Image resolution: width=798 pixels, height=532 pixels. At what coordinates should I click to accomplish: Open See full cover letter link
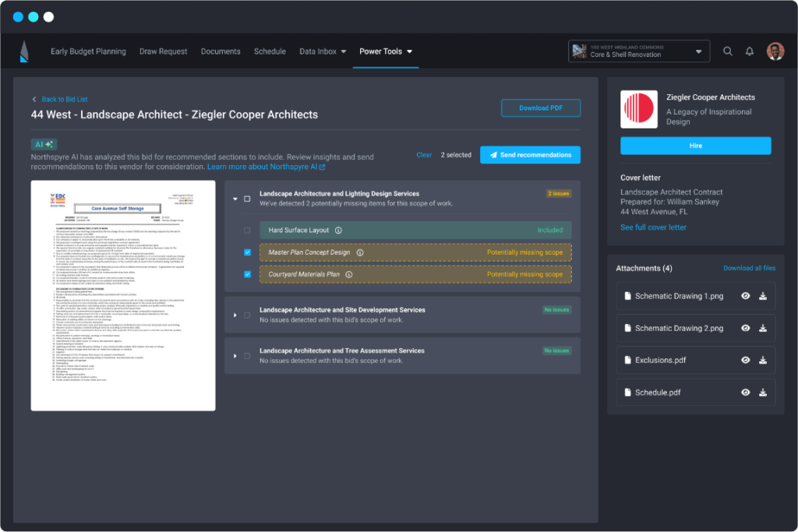tap(653, 227)
